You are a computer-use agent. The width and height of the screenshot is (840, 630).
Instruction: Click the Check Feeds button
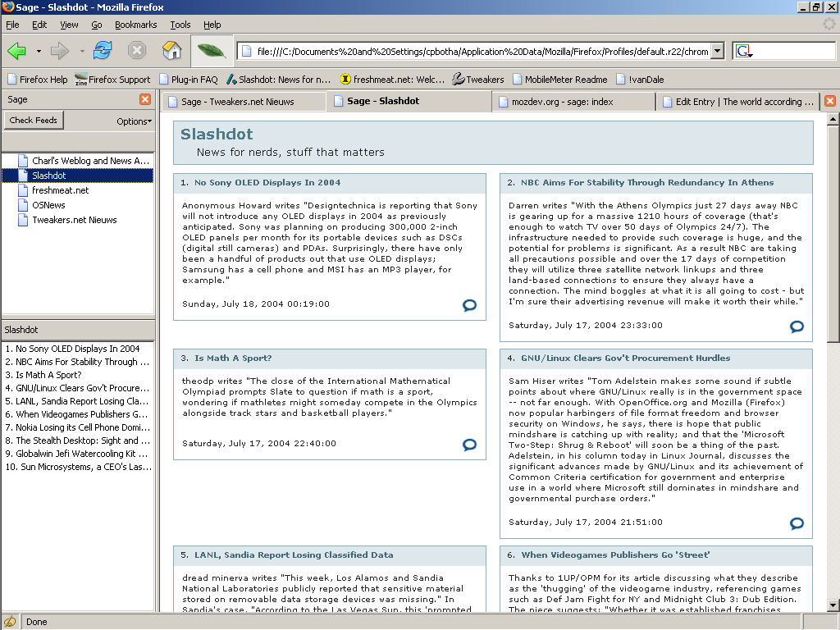pos(33,120)
